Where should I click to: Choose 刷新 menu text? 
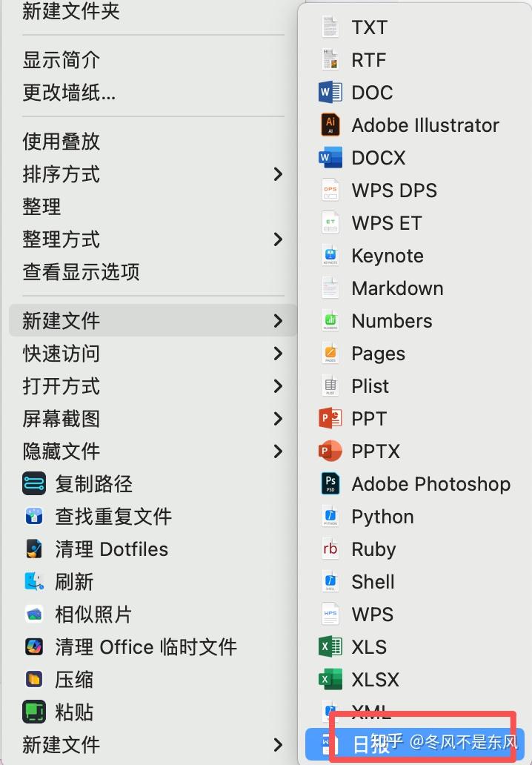point(74,582)
